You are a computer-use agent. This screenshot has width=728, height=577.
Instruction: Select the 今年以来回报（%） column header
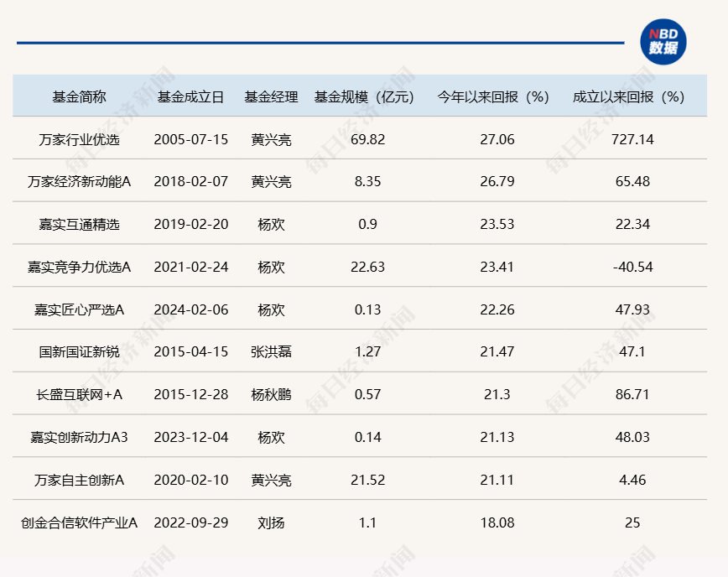click(493, 96)
